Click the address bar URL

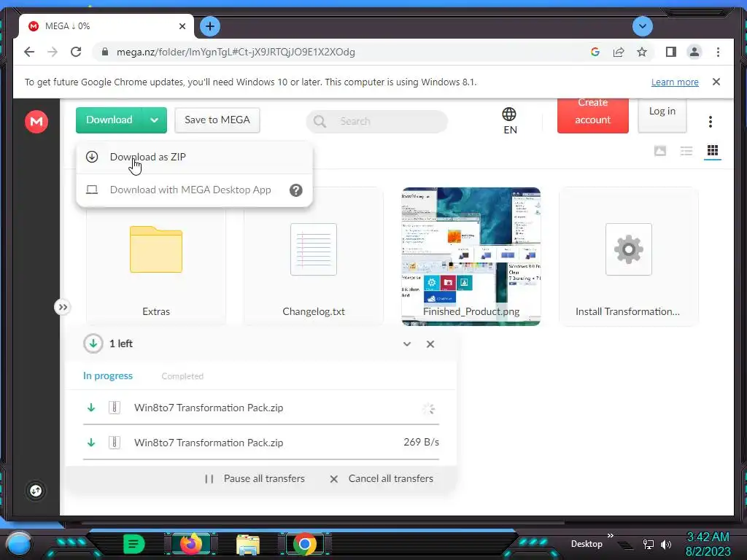[x=236, y=52]
